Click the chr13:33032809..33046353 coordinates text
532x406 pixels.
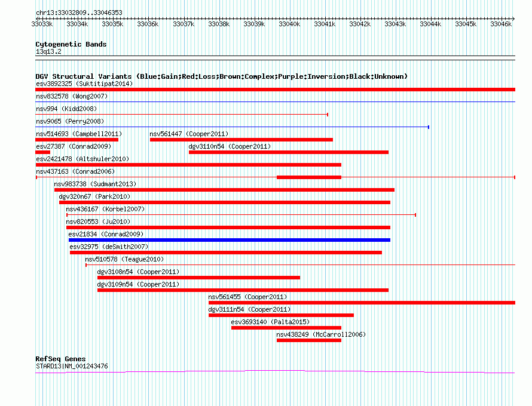point(79,13)
